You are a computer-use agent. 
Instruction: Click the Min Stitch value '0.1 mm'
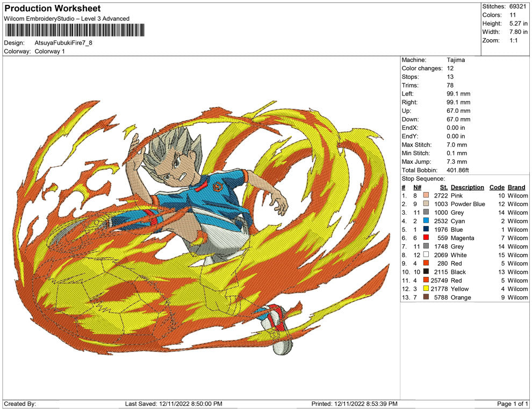[457, 153]
